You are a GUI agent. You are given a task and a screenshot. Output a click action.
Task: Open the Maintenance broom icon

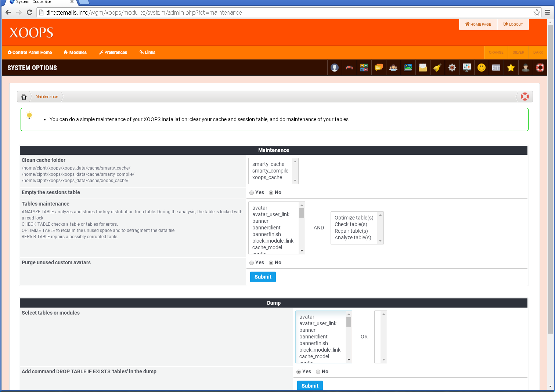pos(437,68)
